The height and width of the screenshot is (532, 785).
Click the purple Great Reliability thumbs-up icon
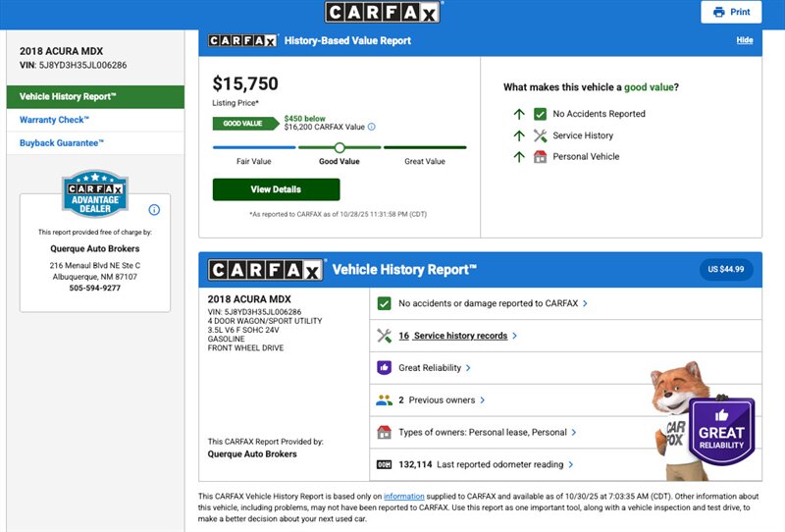(385, 368)
